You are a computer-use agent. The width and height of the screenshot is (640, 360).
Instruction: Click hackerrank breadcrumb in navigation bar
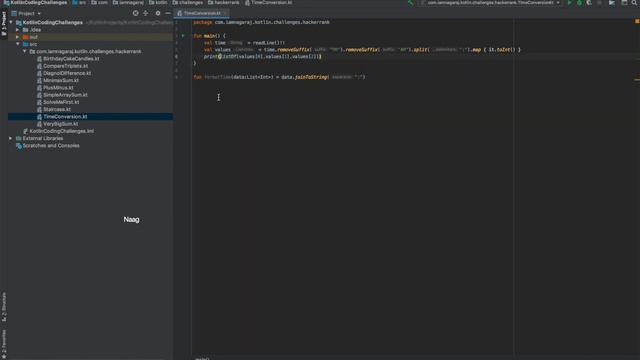pos(223,2)
